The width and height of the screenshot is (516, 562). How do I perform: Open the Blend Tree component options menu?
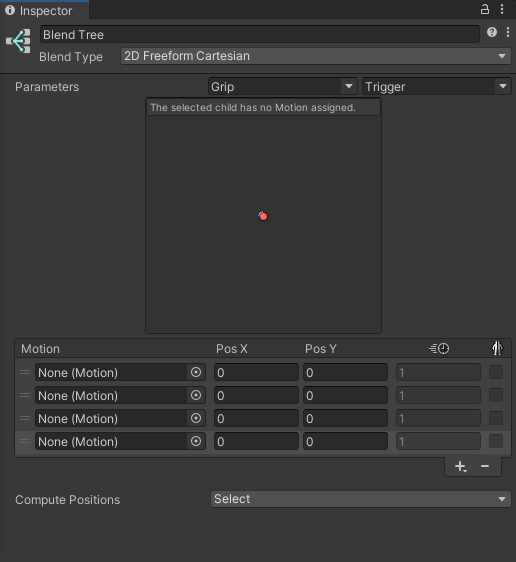tap(508, 32)
